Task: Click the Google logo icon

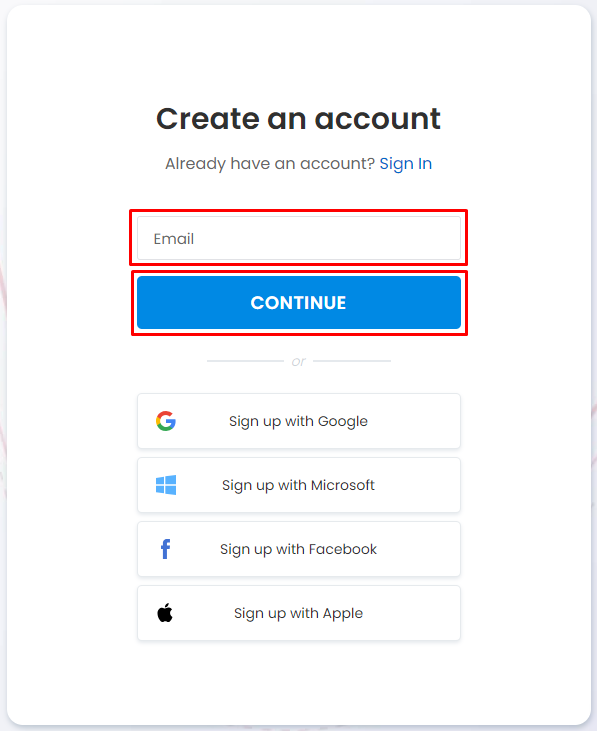Action: (x=166, y=421)
